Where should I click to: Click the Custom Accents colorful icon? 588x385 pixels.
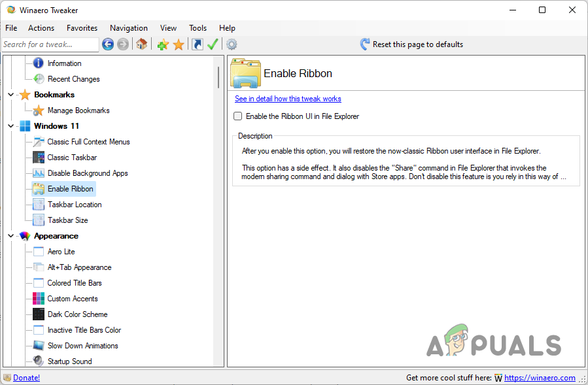[38, 299]
